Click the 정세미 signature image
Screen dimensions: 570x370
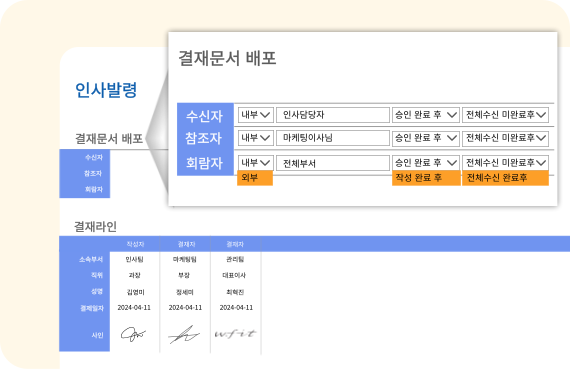(x=184, y=335)
